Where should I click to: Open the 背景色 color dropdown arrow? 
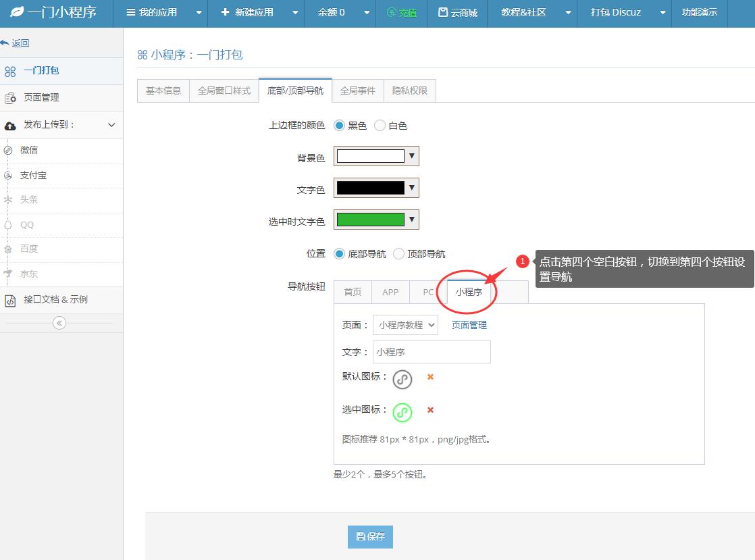412,156
